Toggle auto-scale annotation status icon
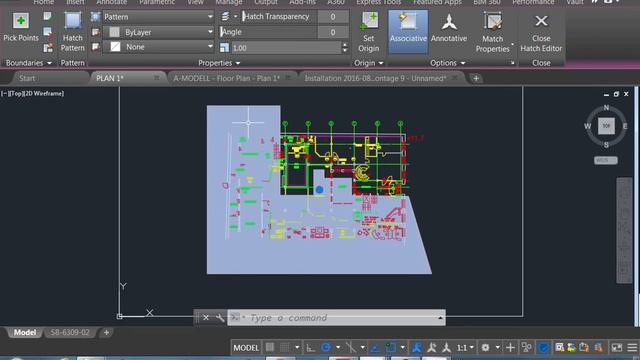This screenshot has width=640, height=360. 431,348
